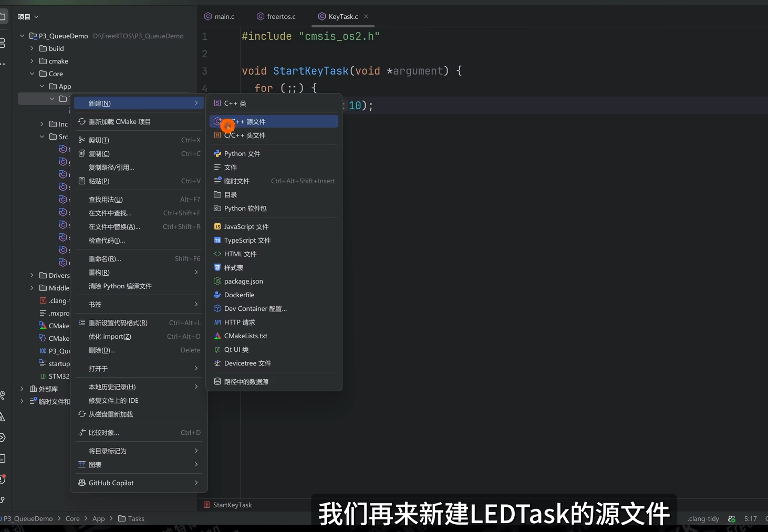This screenshot has height=532, width=768.
Task: Switch to the freertos.c tab
Action: point(276,16)
